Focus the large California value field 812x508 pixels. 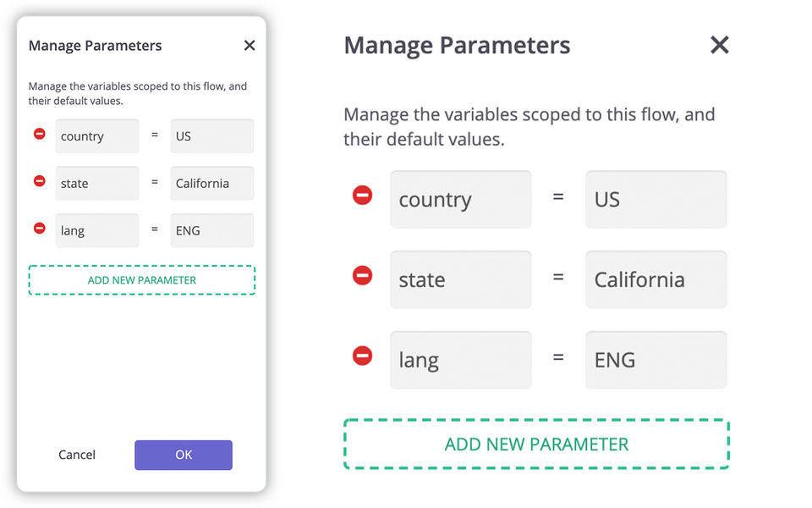point(656,279)
